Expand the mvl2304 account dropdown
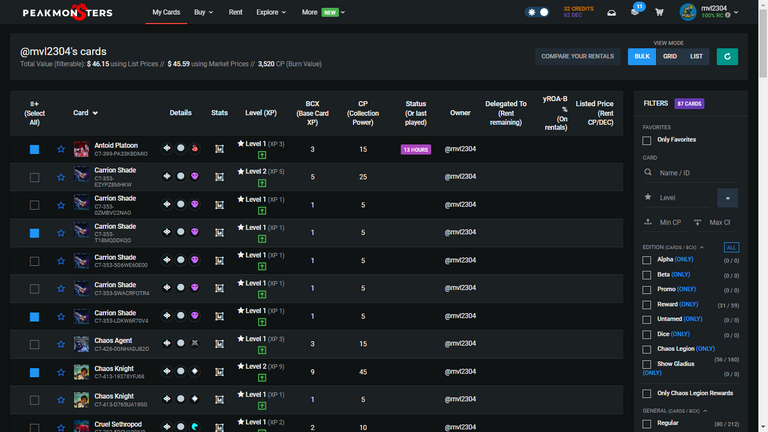The width and height of the screenshot is (768, 432). (736, 12)
